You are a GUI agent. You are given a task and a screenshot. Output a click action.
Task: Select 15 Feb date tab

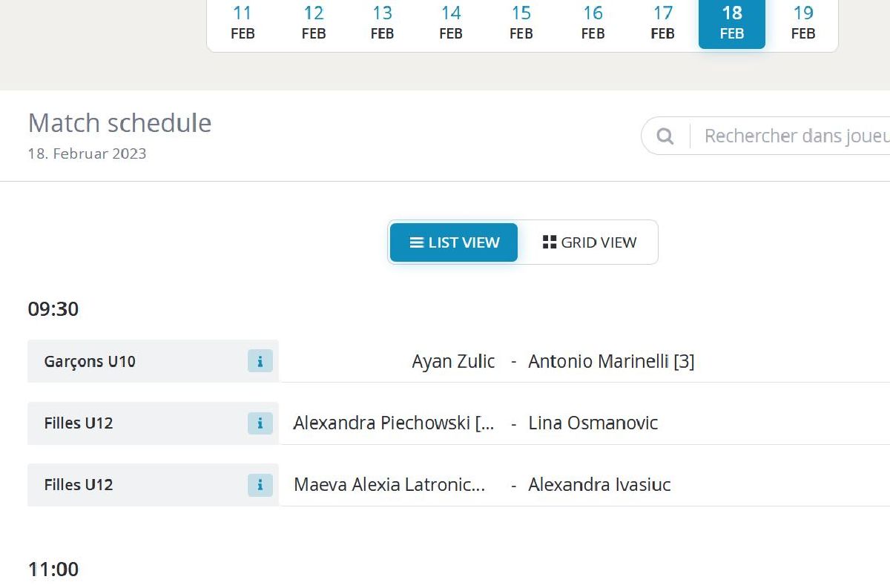[521, 22]
